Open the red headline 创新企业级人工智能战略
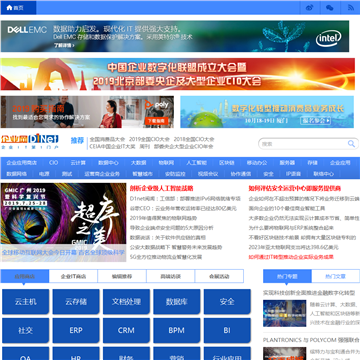This screenshot has width=360, height=360. click(x=161, y=188)
